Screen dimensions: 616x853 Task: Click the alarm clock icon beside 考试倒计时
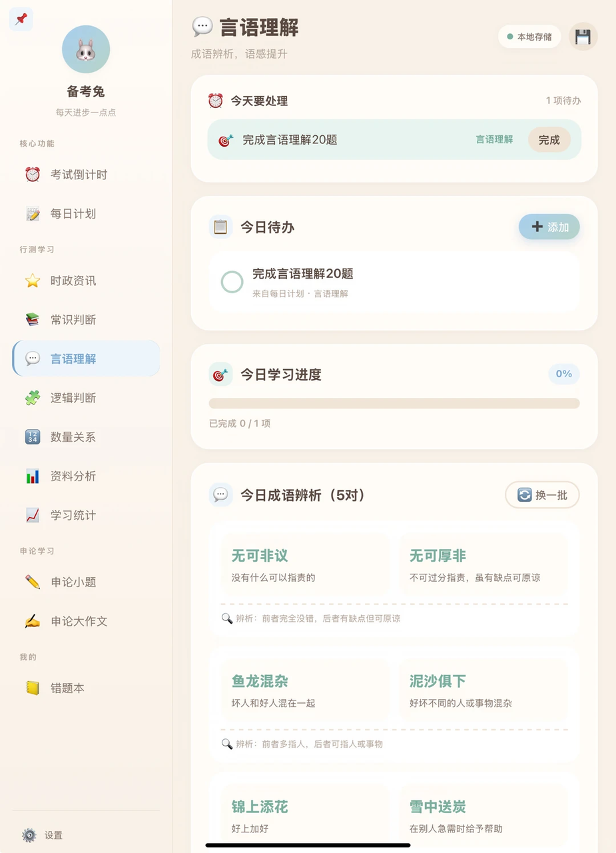33,175
